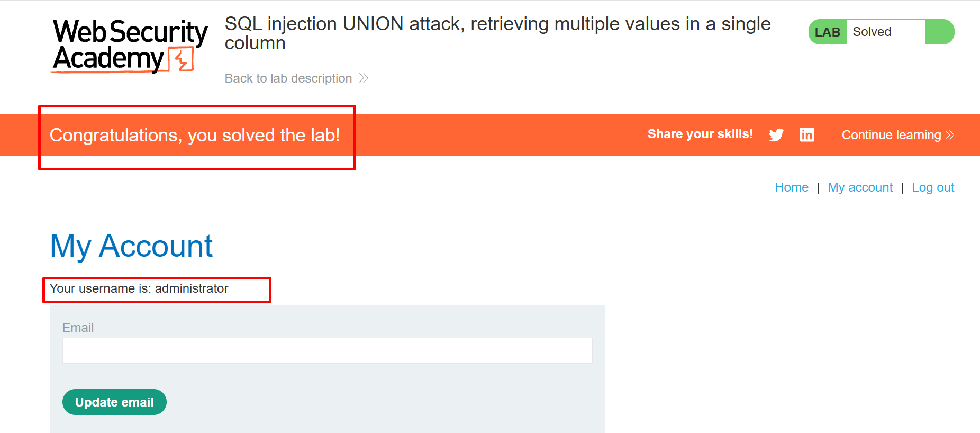Click the LinkedIn share icon
The width and height of the screenshot is (980, 433).
(807, 135)
